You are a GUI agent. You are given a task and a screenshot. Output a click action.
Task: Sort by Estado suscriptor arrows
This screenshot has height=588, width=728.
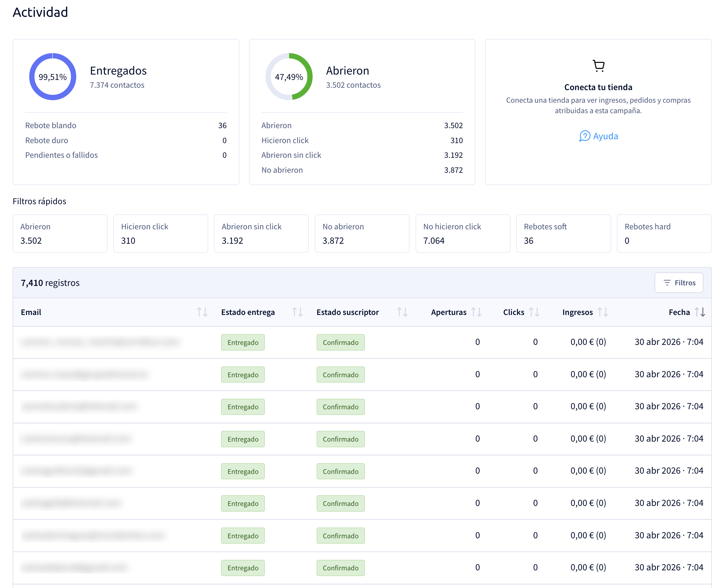(402, 312)
